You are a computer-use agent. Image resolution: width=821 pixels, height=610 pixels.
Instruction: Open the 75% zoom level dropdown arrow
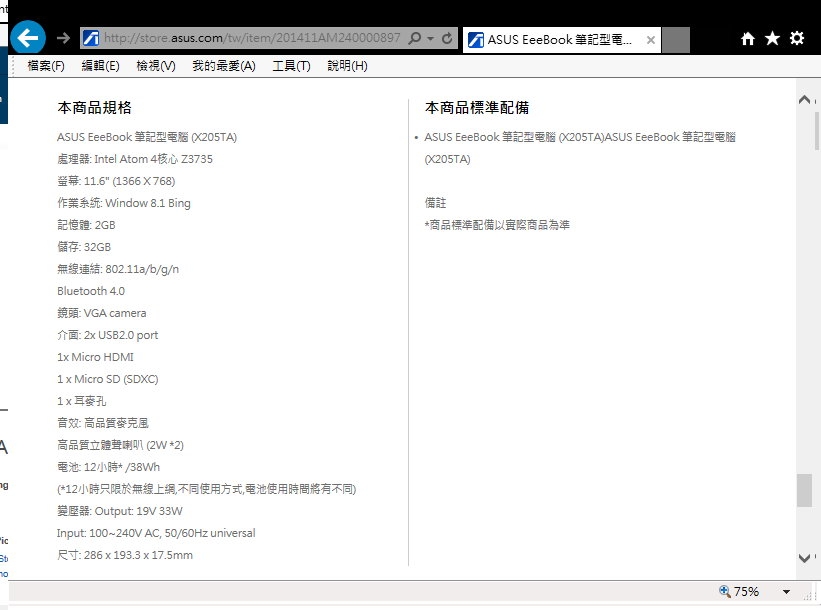pos(786,592)
